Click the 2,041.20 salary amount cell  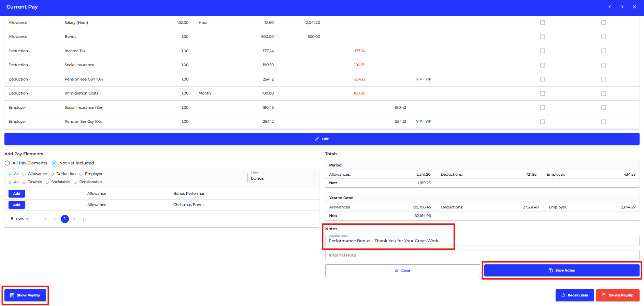[x=313, y=23]
